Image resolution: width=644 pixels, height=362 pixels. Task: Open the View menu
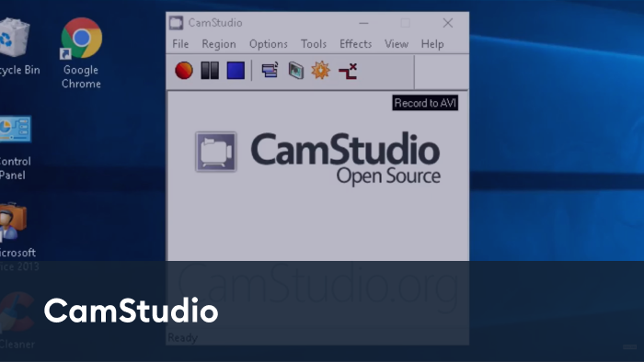pos(397,44)
